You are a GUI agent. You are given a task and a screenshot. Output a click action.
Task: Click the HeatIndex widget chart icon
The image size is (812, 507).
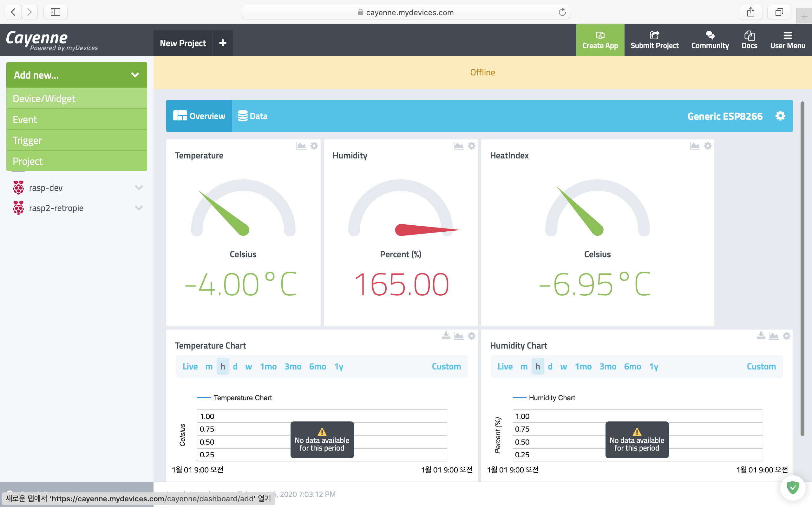(695, 146)
